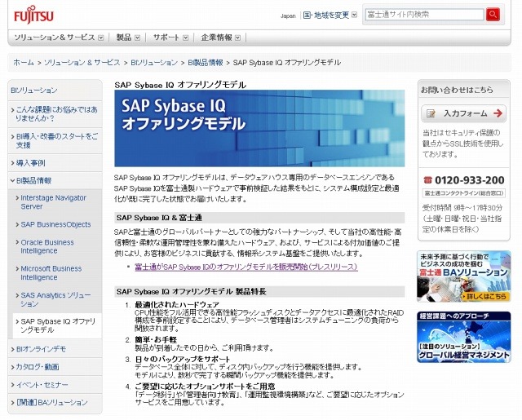Go to ホーム breadcrumb link

click(24, 62)
